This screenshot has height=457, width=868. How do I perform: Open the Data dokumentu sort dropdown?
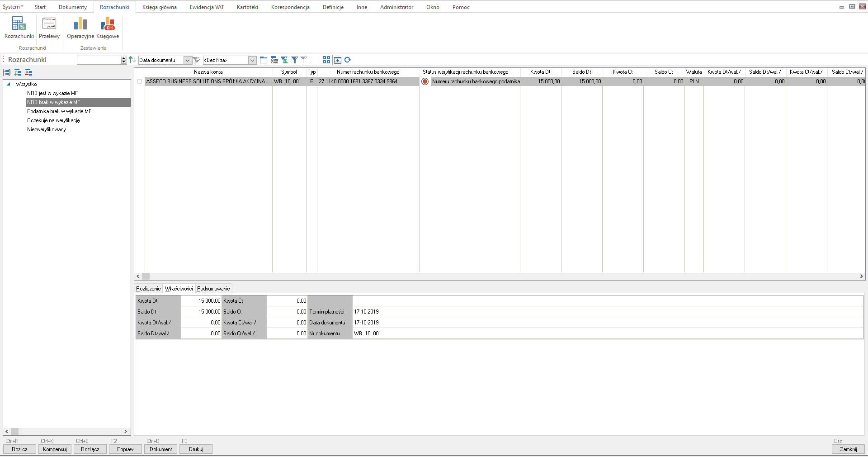pyautogui.click(x=188, y=60)
